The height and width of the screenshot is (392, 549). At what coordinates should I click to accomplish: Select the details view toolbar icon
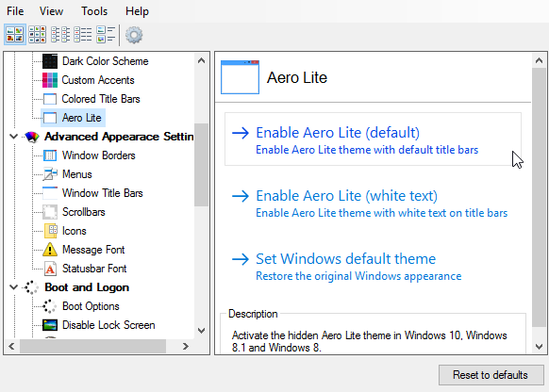coord(106,35)
